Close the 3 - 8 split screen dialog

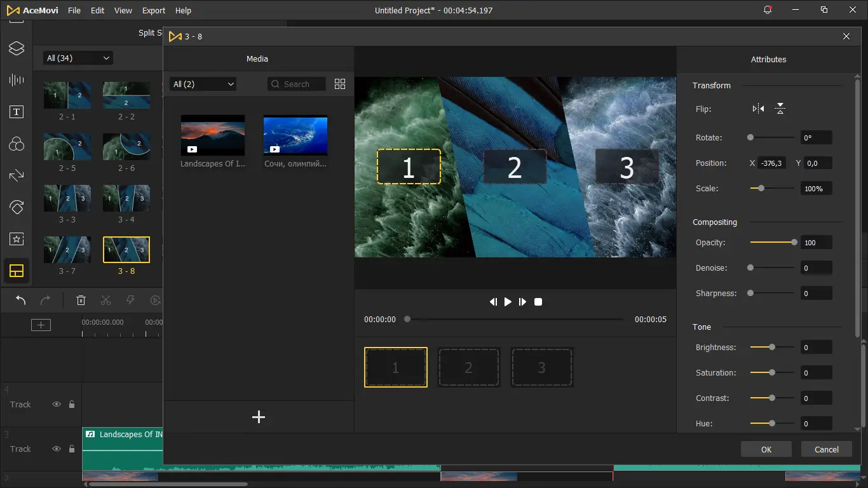click(846, 36)
